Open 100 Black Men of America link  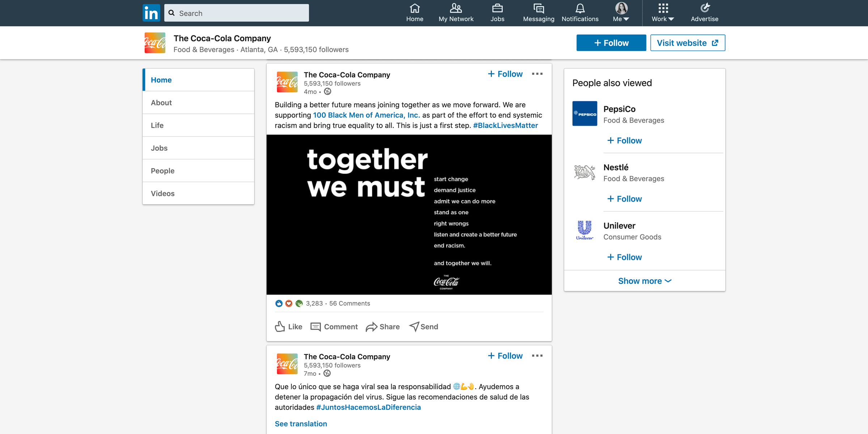tap(366, 115)
